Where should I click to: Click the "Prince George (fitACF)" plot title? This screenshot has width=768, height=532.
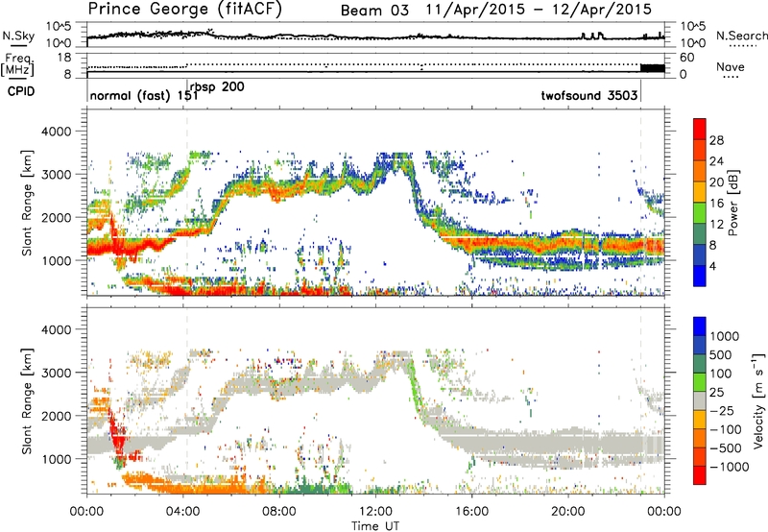point(184,9)
